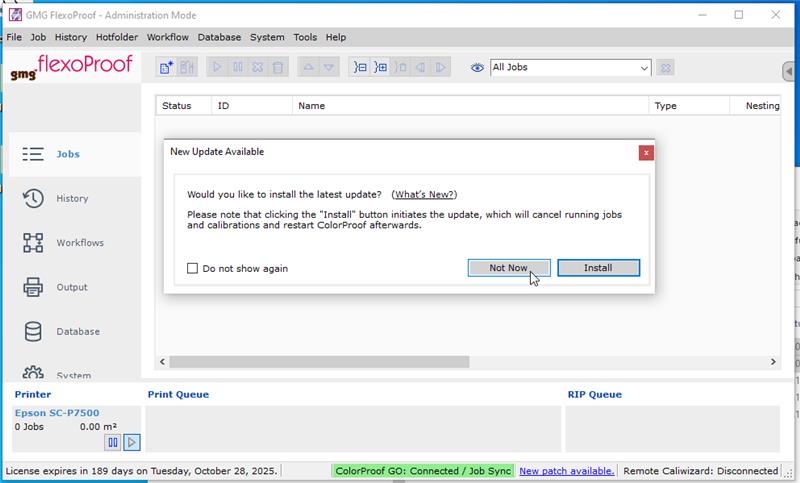The image size is (800, 483).
Task: Click the Print Queue heading
Action: tap(178, 394)
